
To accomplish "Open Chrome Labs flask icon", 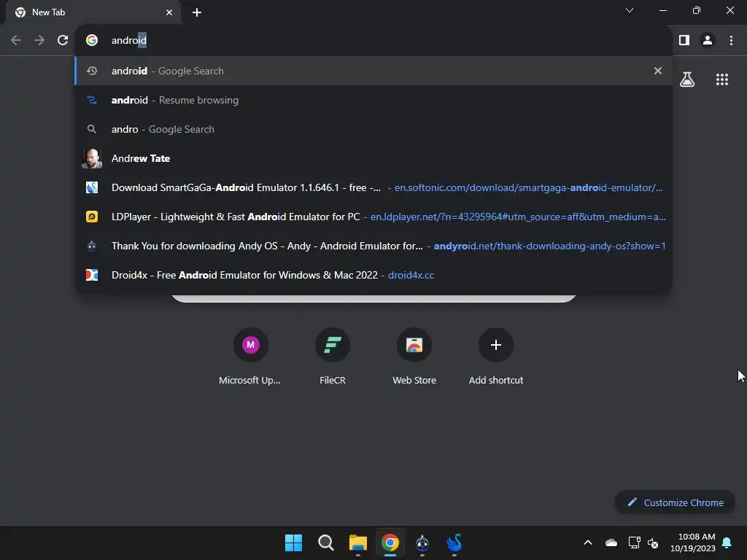I will click(687, 79).
